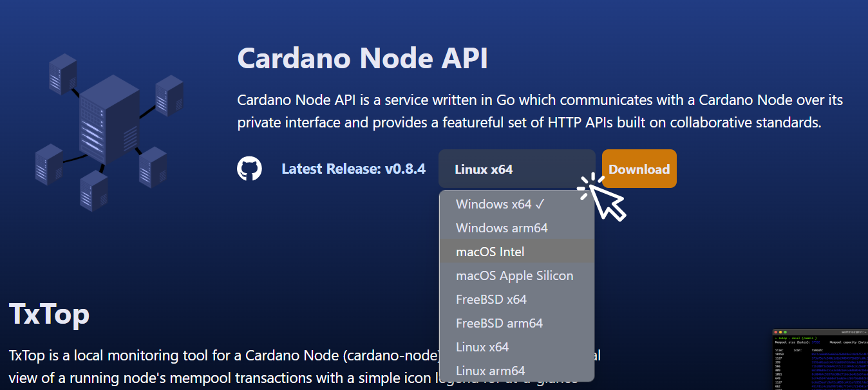This screenshot has height=390, width=868.
Task: Select FreeBSD x64 from the dropdown
Action: tap(491, 299)
